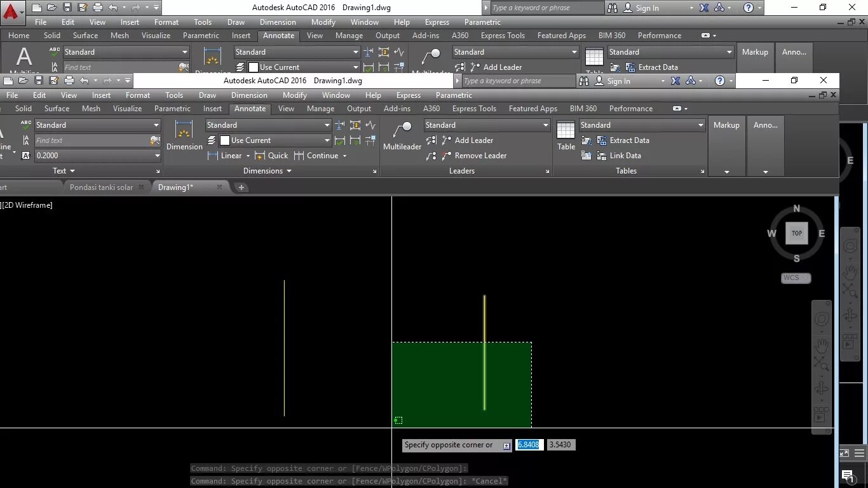Click the Undo arrow in front window toolbar

click(84, 81)
